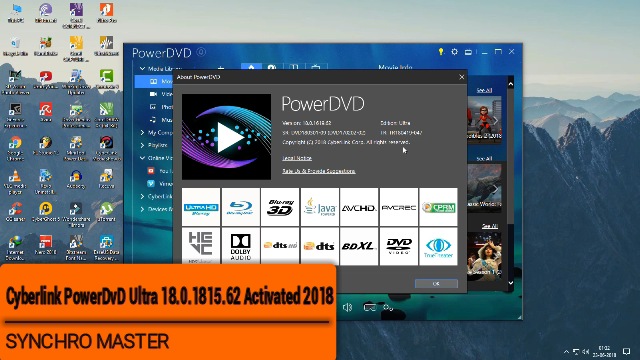640x360 pixels.
Task: Click Rate Us & Provide Suggestions link
Action: tap(319, 171)
